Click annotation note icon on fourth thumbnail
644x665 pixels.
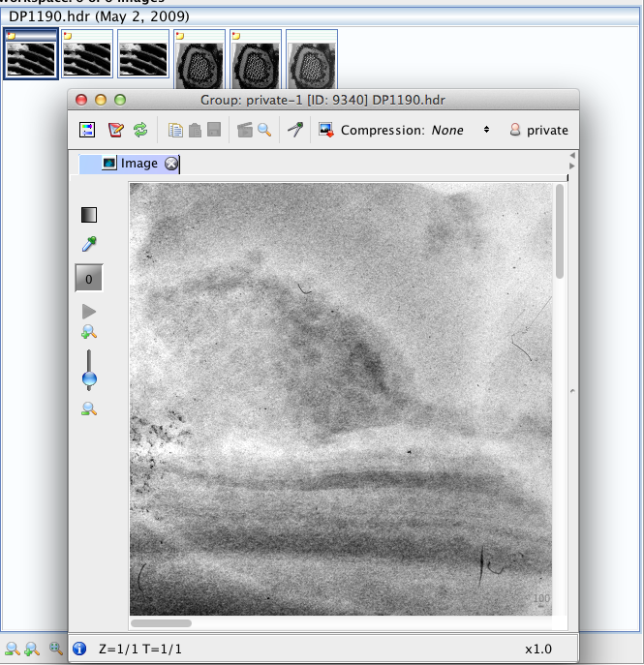pos(180,36)
